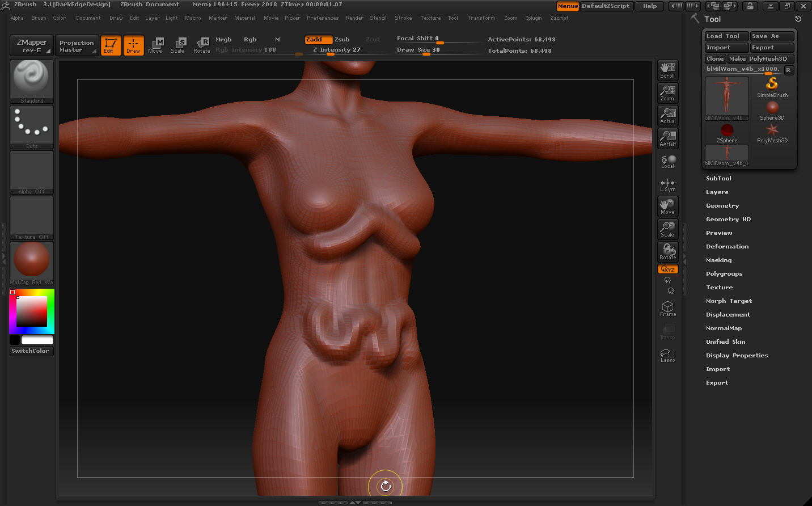
Task: Click the Scroll canvas icon
Action: pos(667,70)
